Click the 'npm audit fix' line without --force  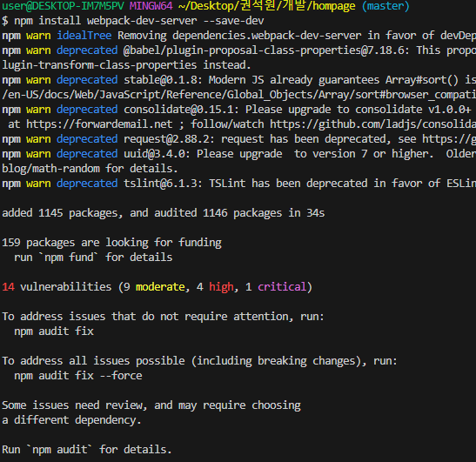click(54, 331)
